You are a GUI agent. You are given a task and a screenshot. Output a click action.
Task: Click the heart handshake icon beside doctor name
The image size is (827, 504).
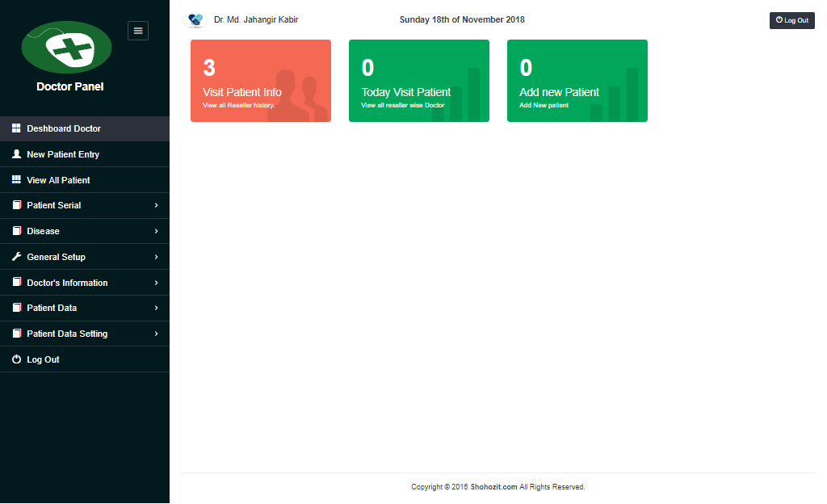(x=195, y=20)
